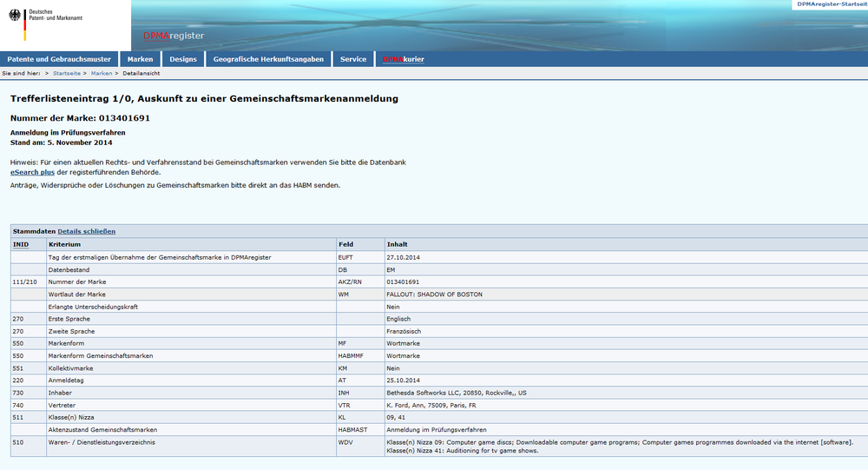Select Bethesda Softworks LLC owner entry
Screen dimensions: 868x470
(x=457, y=393)
